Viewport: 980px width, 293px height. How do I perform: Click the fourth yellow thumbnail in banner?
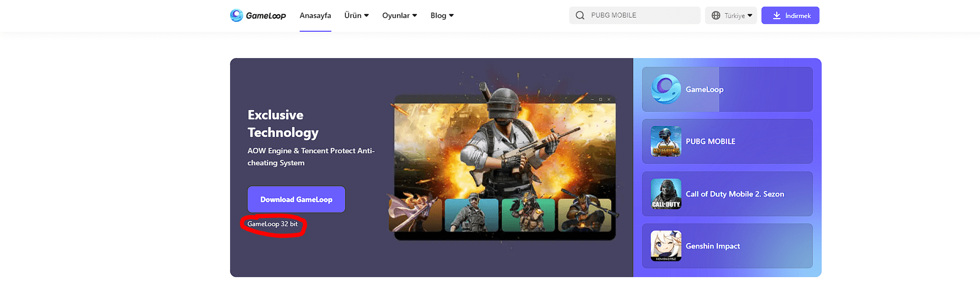coord(585,215)
